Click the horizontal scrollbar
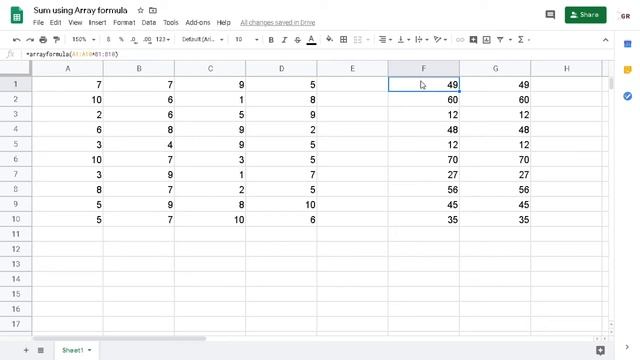 point(119,338)
